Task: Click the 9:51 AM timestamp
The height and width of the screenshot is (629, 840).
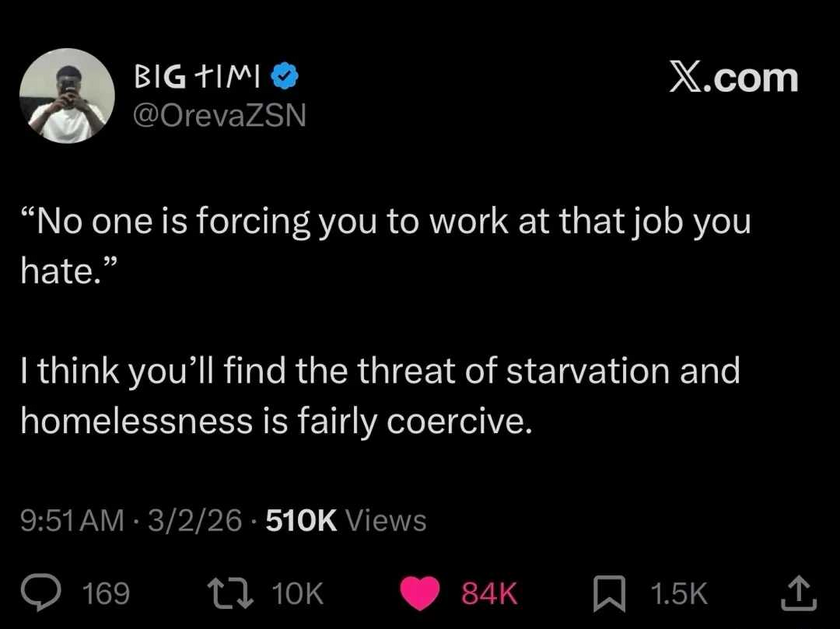Action: pos(72,520)
